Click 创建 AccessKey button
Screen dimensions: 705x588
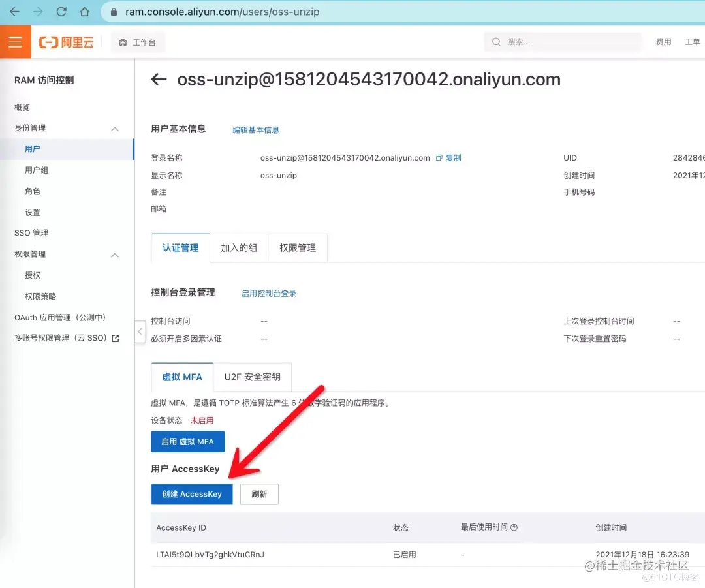pos(191,494)
